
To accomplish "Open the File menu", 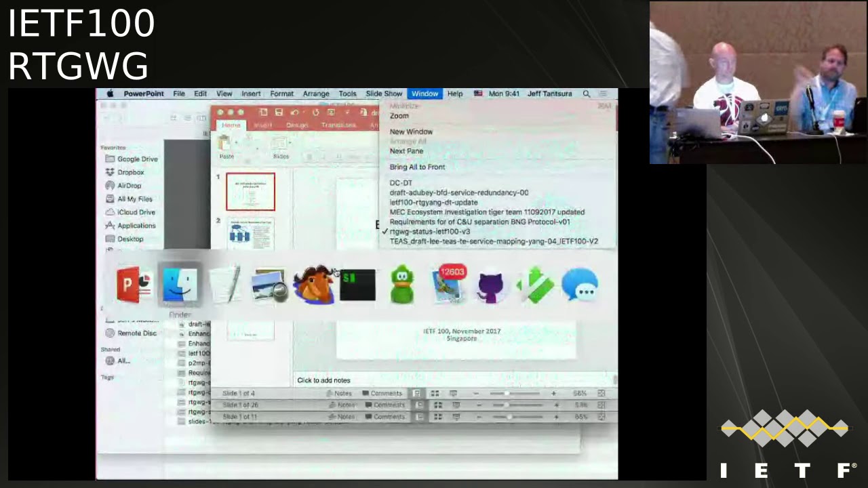I will [x=179, y=94].
